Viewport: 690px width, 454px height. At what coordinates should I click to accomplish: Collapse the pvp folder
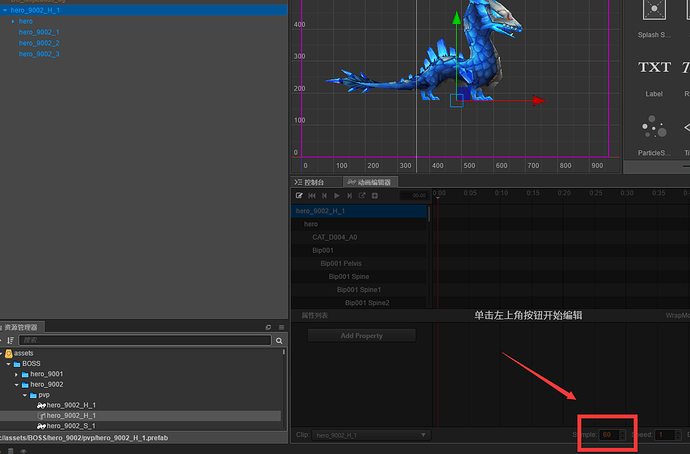(x=25, y=395)
